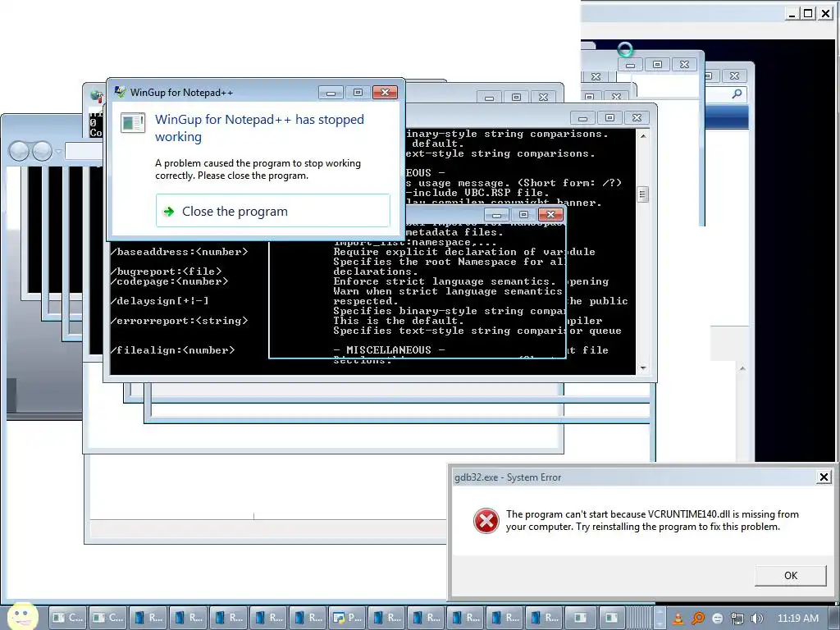Image resolution: width=840 pixels, height=630 pixels.
Task: Open the VLC cone tray icon
Action: [x=678, y=619]
